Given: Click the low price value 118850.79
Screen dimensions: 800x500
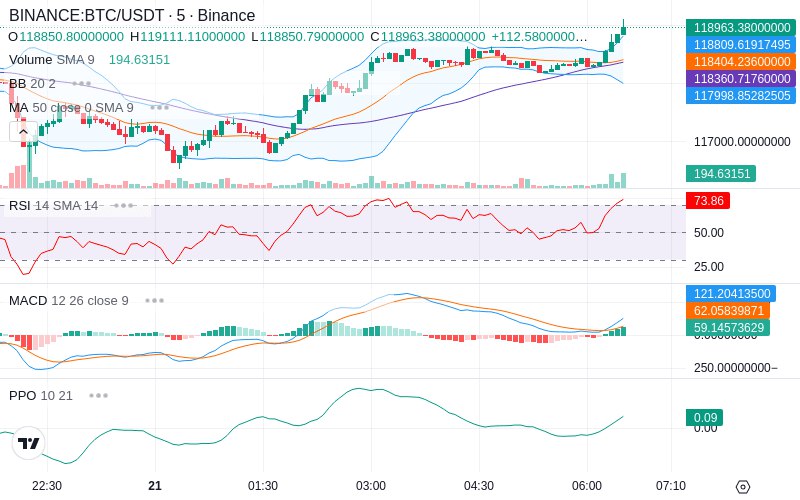Looking at the screenshot, I should [x=312, y=37].
